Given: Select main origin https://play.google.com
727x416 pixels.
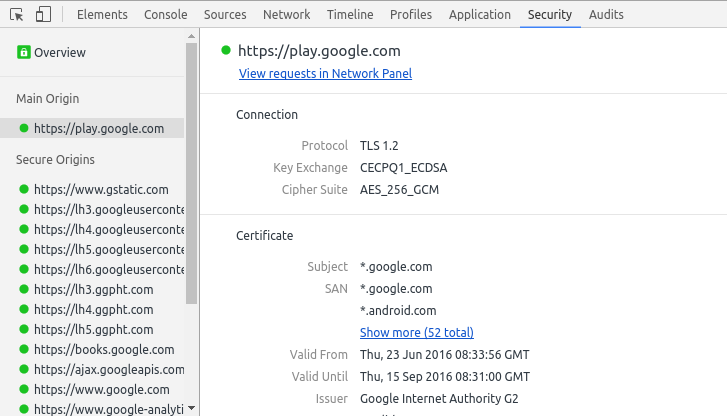Looking at the screenshot, I should pos(98,128).
